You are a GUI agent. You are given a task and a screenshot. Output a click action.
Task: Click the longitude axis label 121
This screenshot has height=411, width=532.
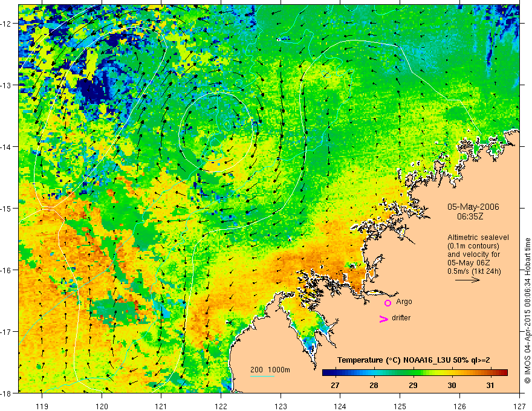coord(161,406)
